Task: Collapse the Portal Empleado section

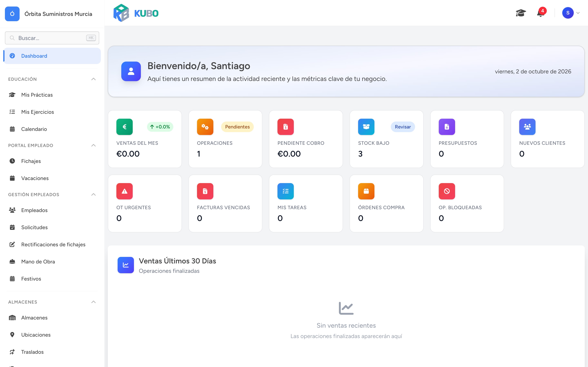Action: tap(94, 145)
